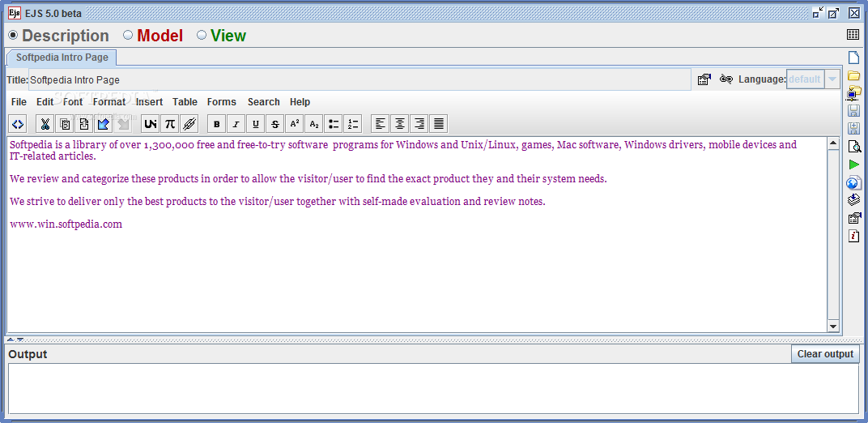Image resolution: width=868 pixels, height=423 pixels.
Task: Click the globe HTML page icon
Action: click(x=854, y=182)
